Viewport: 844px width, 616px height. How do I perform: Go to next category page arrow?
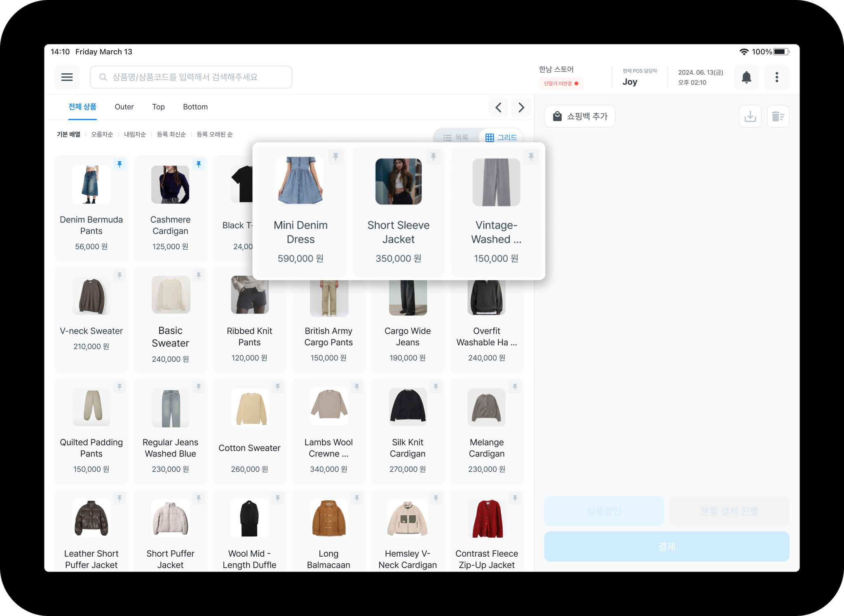pos(521,108)
